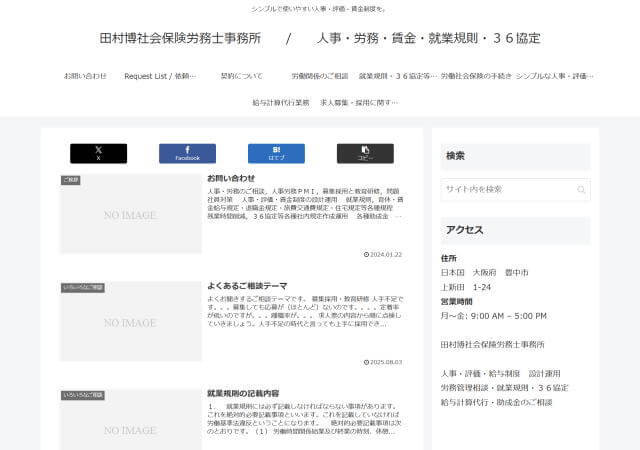
Task: Click sidebar text 人事・評価・給与制度 設計運用
Action: coord(501,374)
